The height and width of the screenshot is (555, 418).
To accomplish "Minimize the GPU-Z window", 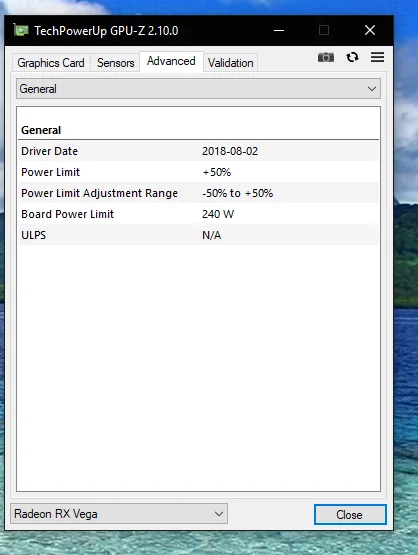I will pyautogui.click(x=279, y=30).
